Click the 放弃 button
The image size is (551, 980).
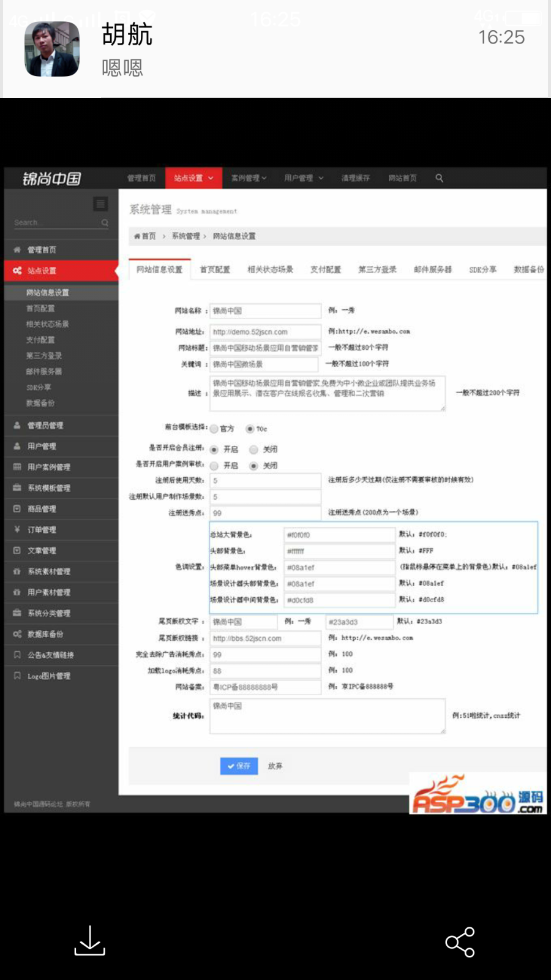click(275, 766)
